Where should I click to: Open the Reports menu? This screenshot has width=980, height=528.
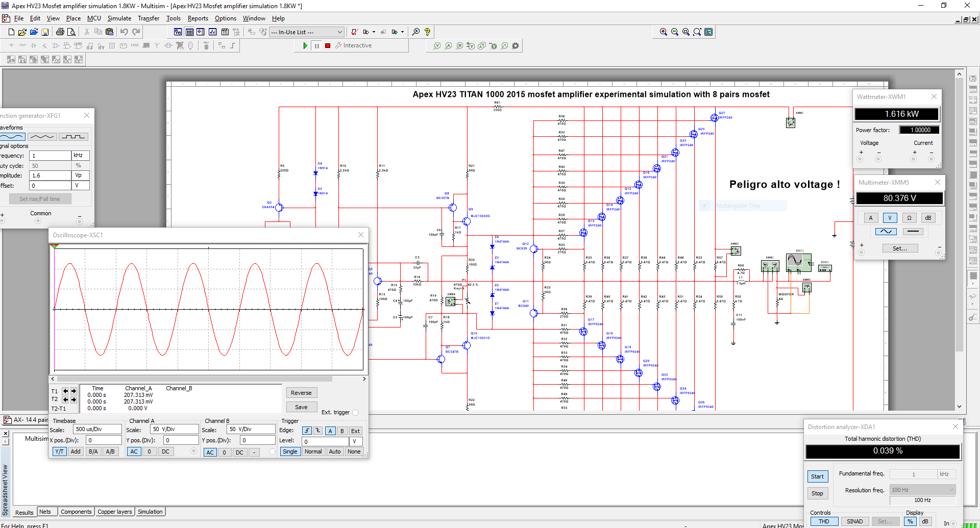pos(198,18)
